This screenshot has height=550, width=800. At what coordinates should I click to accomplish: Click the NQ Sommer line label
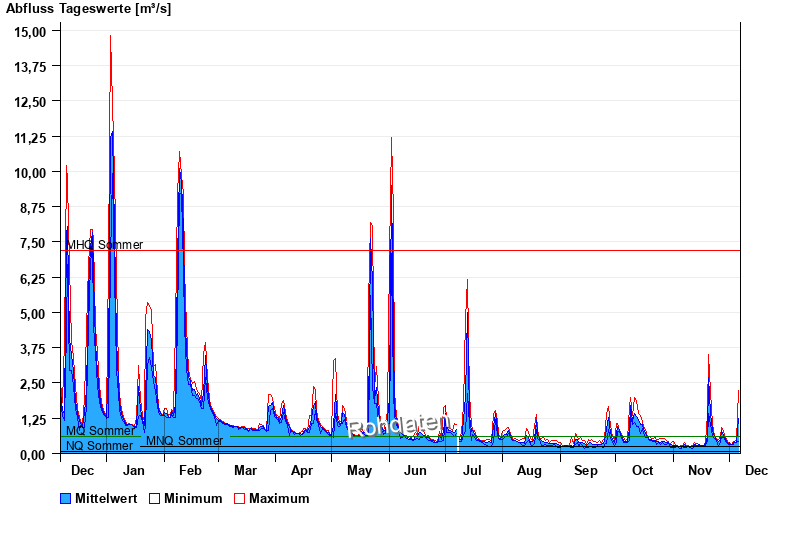click(99, 446)
